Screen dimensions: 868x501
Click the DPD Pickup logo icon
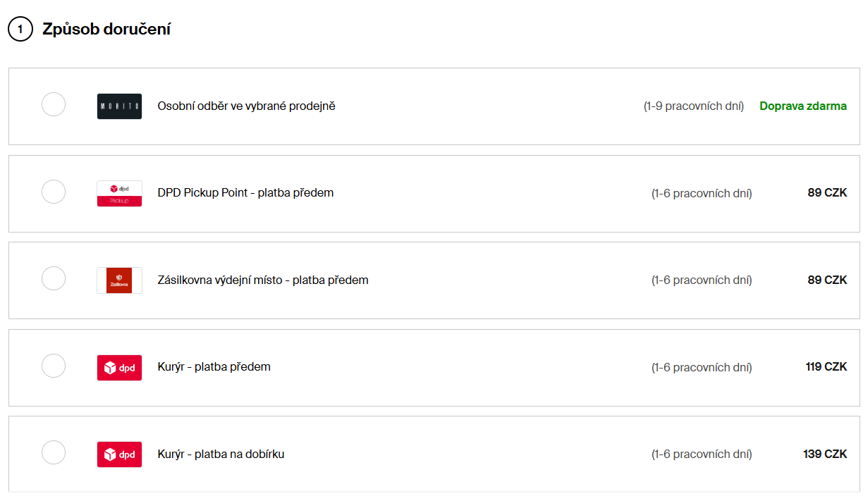pyautogui.click(x=119, y=193)
